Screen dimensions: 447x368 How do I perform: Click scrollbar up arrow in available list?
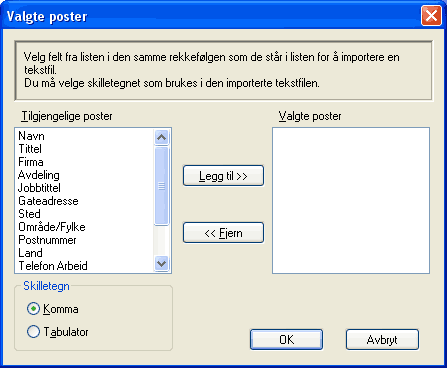162,137
